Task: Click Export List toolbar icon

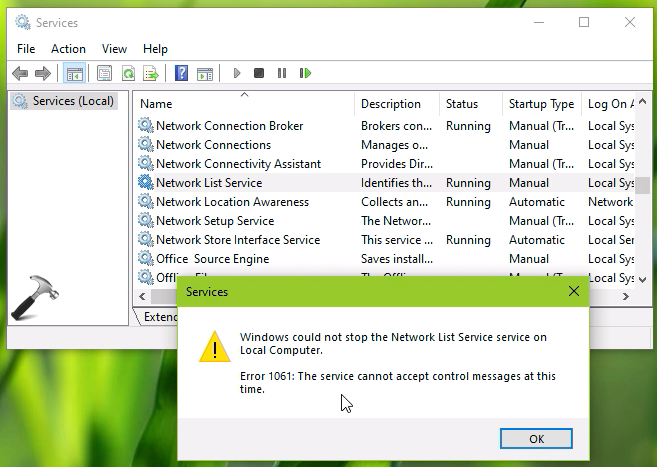Action: [x=151, y=73]
